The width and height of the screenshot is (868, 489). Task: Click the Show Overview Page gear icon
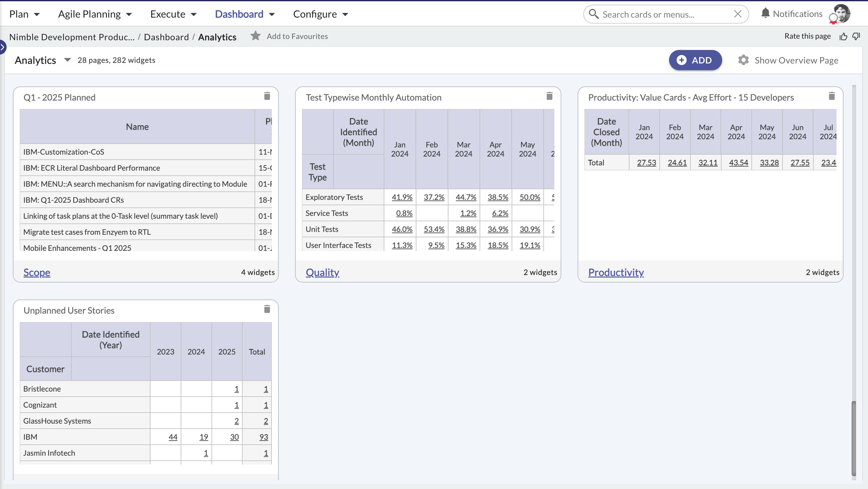(x=743, y=60)
